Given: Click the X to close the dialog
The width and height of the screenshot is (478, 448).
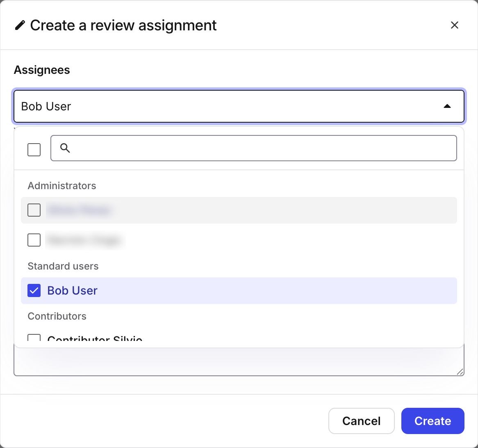Looking at the screenshot, I should pyautogui.click(x=455, y=25).
